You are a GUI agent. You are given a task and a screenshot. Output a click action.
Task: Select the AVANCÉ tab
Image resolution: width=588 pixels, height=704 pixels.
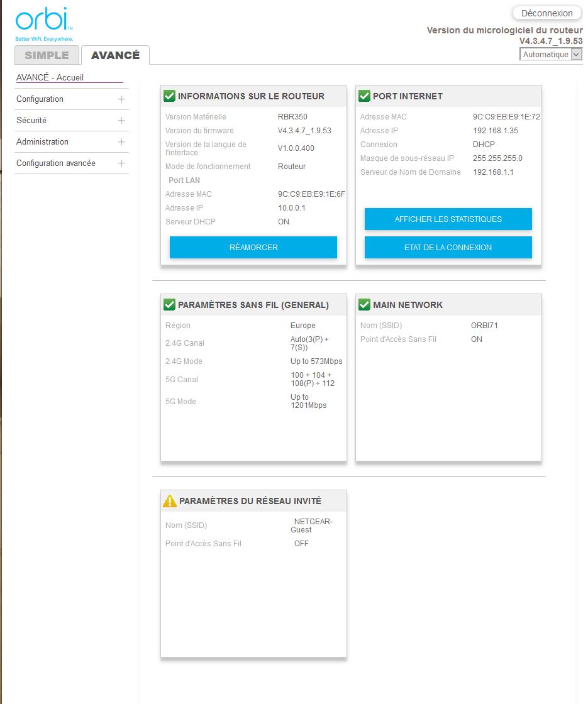(x=115, y=55)
